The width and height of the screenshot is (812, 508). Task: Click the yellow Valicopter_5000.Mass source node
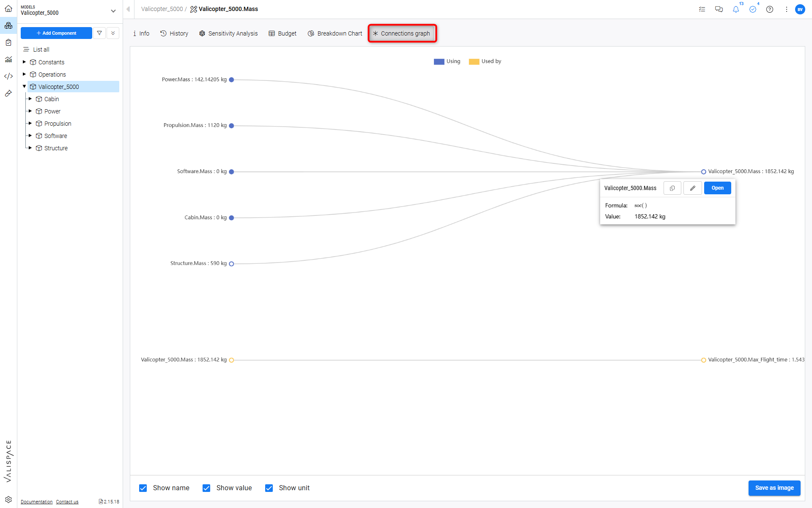tap(231, 360)
